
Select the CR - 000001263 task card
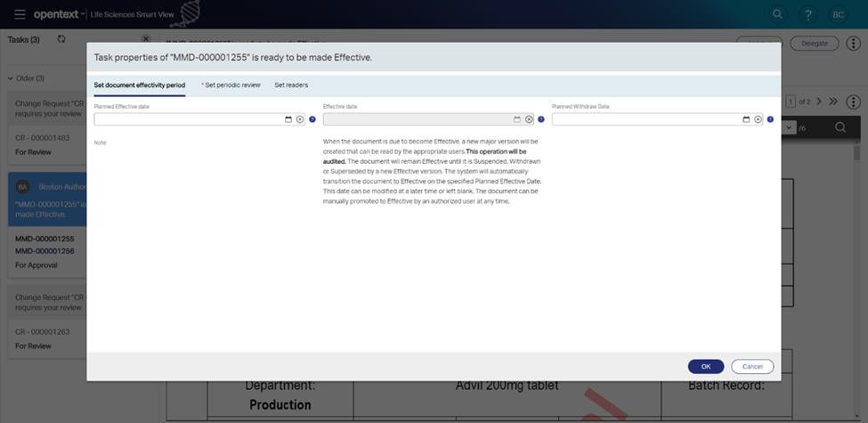47,322
